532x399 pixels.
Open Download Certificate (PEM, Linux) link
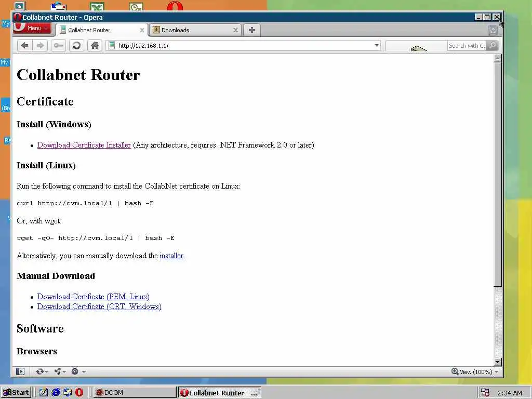pyautogui.click(x=94, y=297)
